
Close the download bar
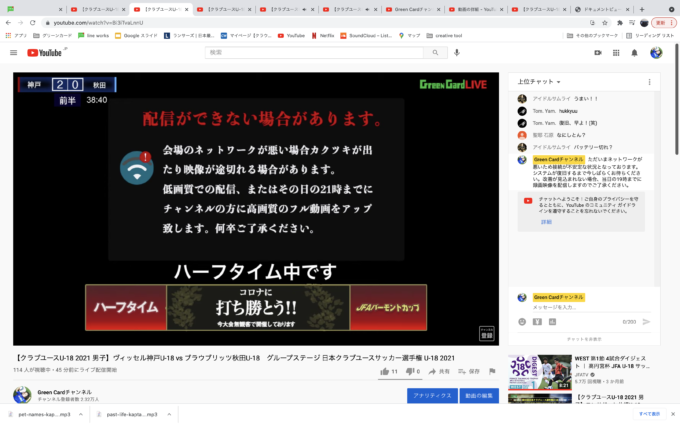673,414
